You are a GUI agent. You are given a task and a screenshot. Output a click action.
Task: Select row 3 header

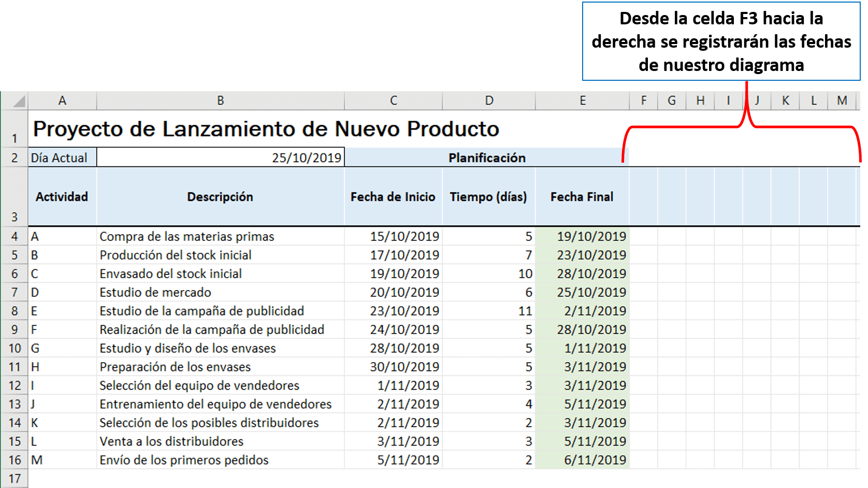15,197
